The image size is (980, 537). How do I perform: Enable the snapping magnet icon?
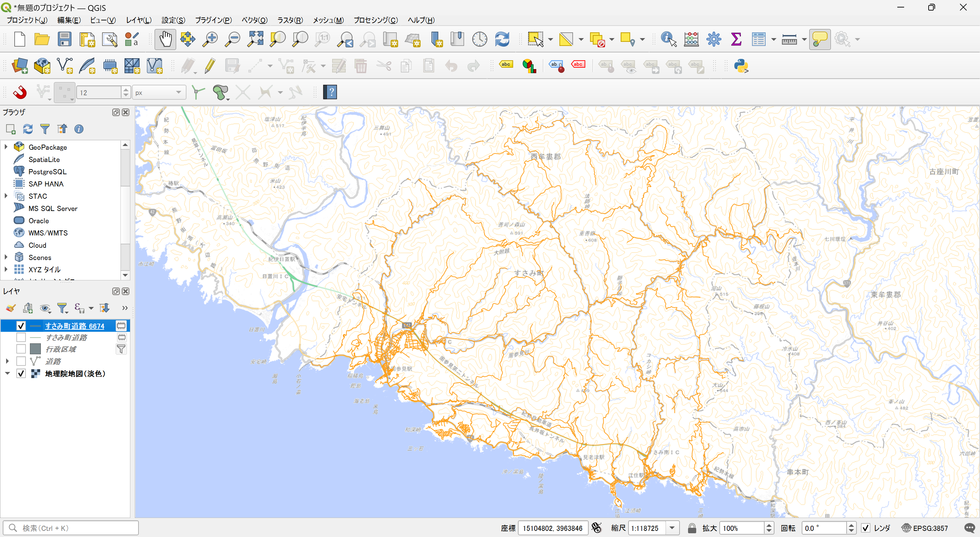(x=20, y=92)
